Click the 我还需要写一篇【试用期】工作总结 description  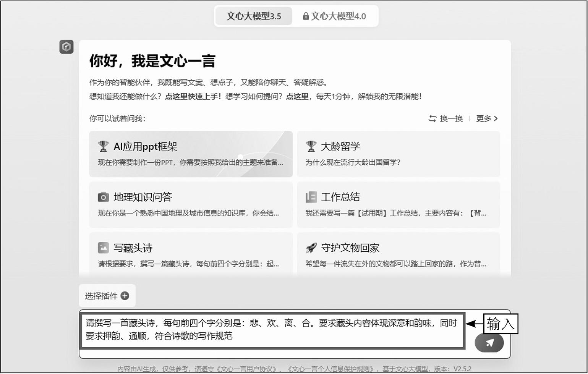(x=396, y=213)
